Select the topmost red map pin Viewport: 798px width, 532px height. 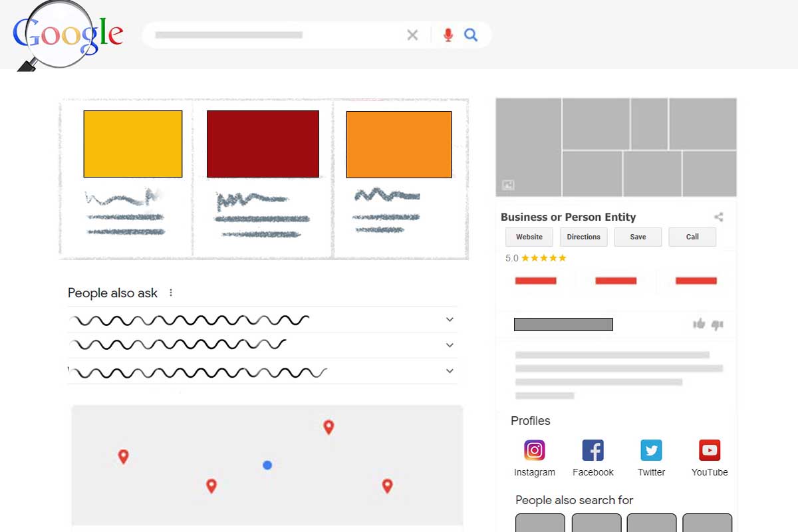click(329, 427)
